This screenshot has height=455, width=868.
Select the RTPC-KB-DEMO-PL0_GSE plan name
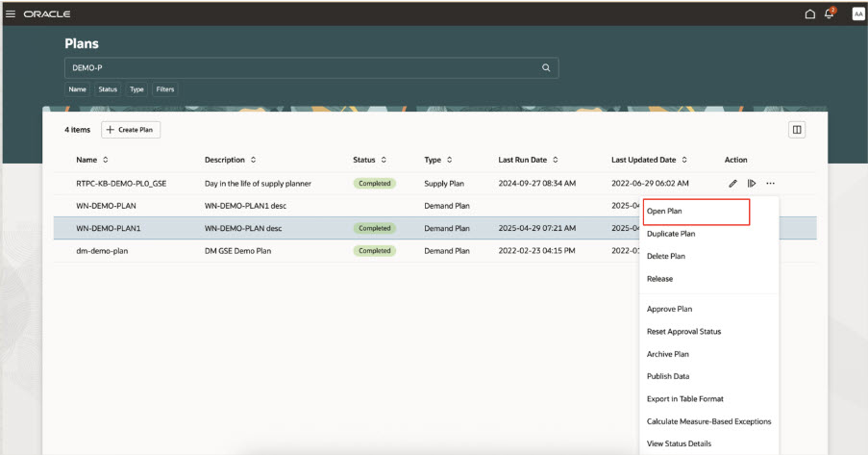[x=121, y=184]
